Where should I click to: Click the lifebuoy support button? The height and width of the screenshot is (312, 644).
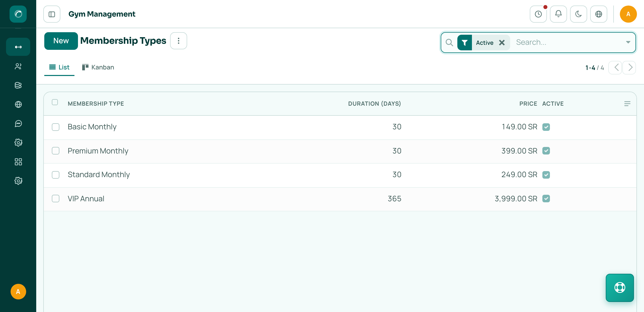click(x=620, y=288)
